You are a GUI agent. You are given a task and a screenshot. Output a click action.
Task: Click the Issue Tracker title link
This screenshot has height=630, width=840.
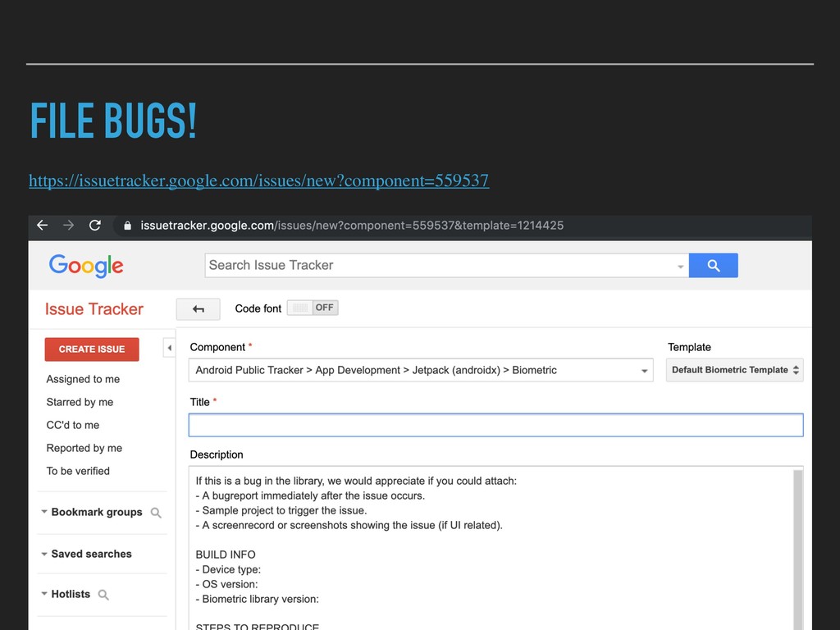94,309
